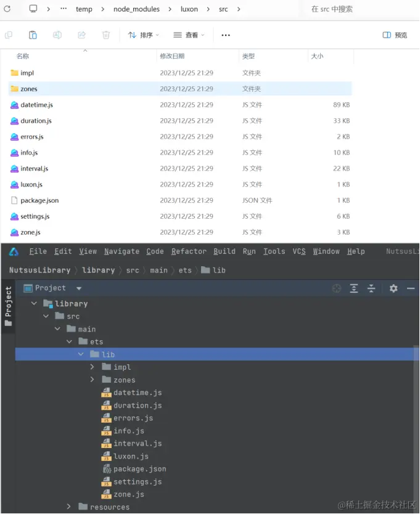The image size is (420, 514).
Task: Click the Explorer rename icon
Action: coord(57,35)
